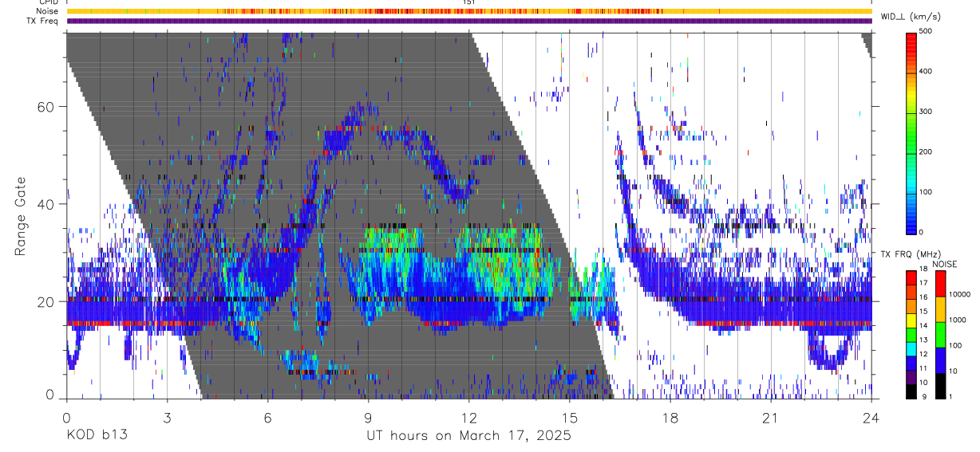The height and width of the screenshot is (452, 980).
Task: Select the TX FRQ color bar
Action: pyautogui.click(x=911, y=334)
